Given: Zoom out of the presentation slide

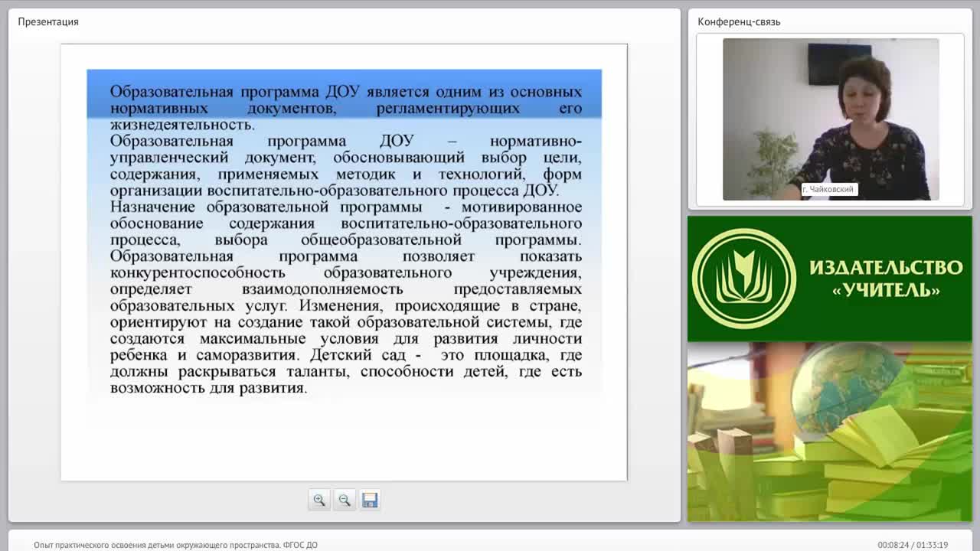Looking at the screenshot, I should pos(345,500).
